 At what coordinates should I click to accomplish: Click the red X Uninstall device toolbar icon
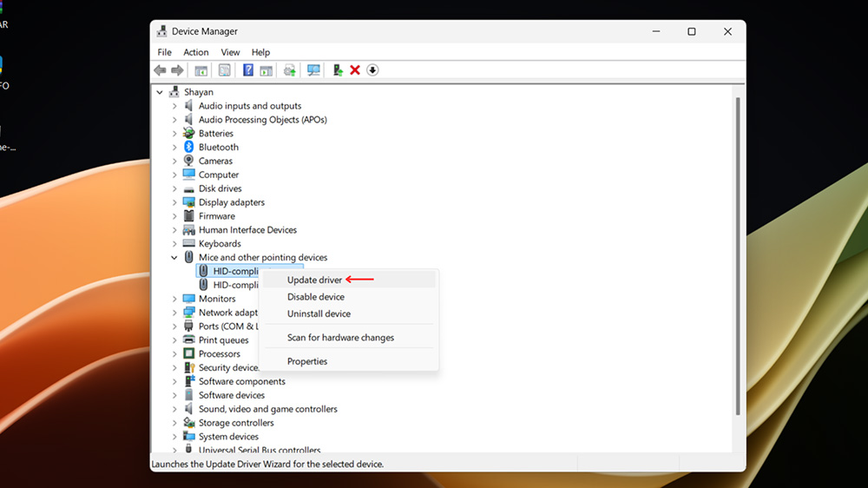click(355, 70)
